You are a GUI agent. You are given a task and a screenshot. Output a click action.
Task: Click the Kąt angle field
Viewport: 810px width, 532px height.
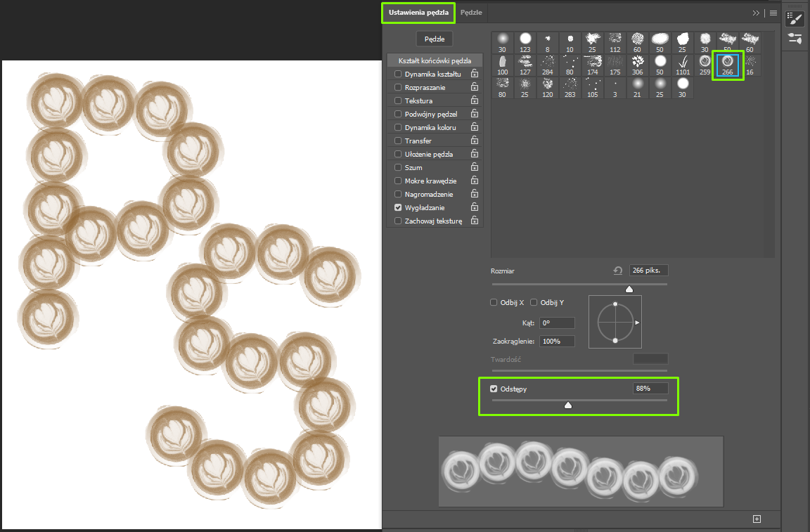coord(557,323)
